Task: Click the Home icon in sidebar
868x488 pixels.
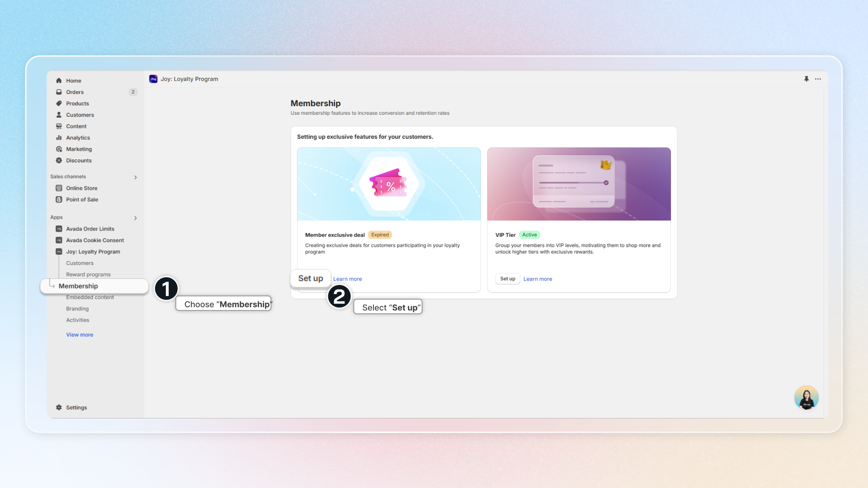Action: 59,80
